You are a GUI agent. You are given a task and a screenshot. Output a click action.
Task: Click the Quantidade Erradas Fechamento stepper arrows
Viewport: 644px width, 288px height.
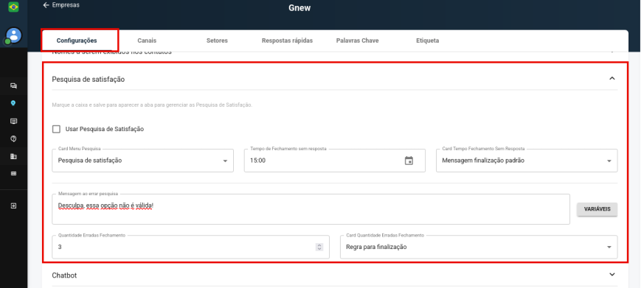(x=319, y=247)
